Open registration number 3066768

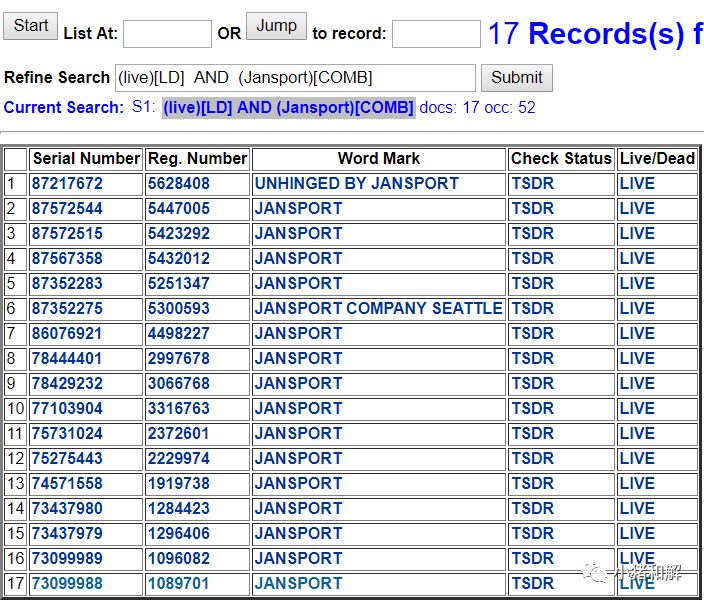coord(179,383)
